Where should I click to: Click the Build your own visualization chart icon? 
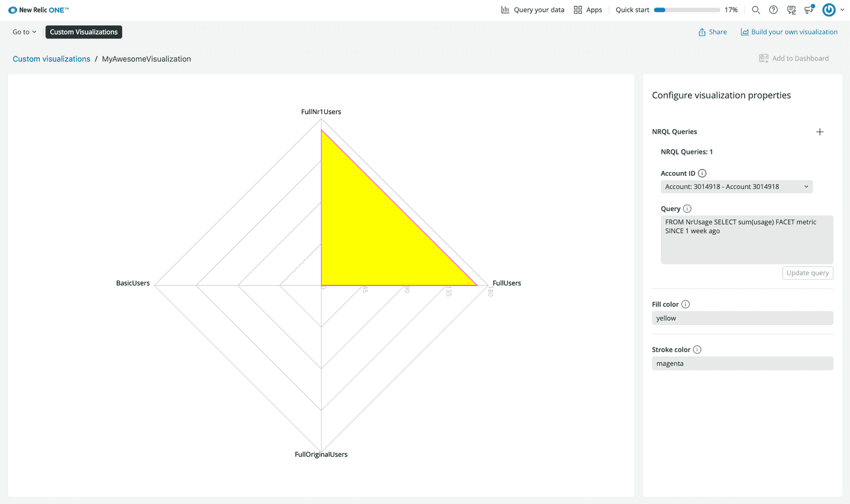[x=745, y=31]
